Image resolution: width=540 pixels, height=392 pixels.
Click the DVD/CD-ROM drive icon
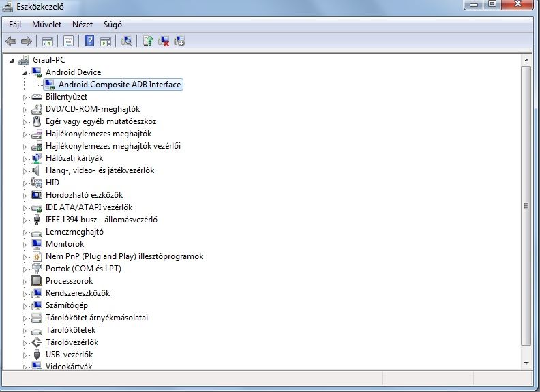tap(37, 109)
